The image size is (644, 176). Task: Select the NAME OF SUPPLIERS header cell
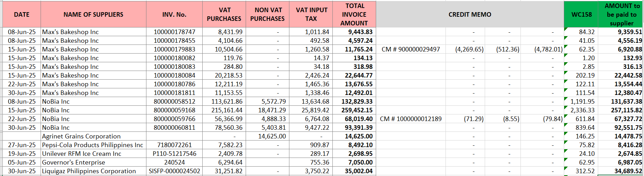(x=93, y=14)
